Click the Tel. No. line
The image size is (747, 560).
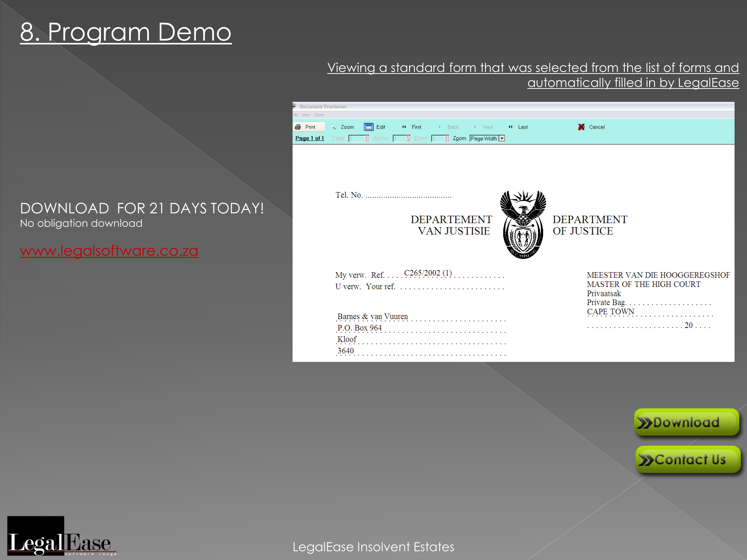[x=393, y=195]
